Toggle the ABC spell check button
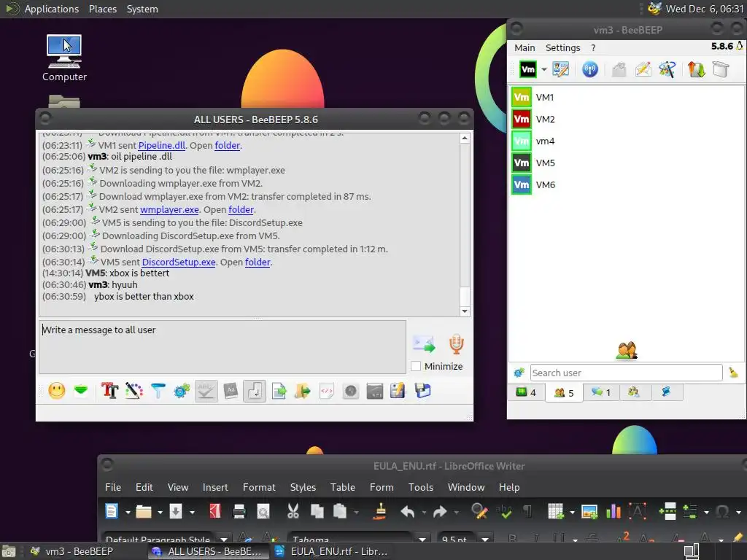This screenshot has height=560, width=747. (x=206, y=391)
